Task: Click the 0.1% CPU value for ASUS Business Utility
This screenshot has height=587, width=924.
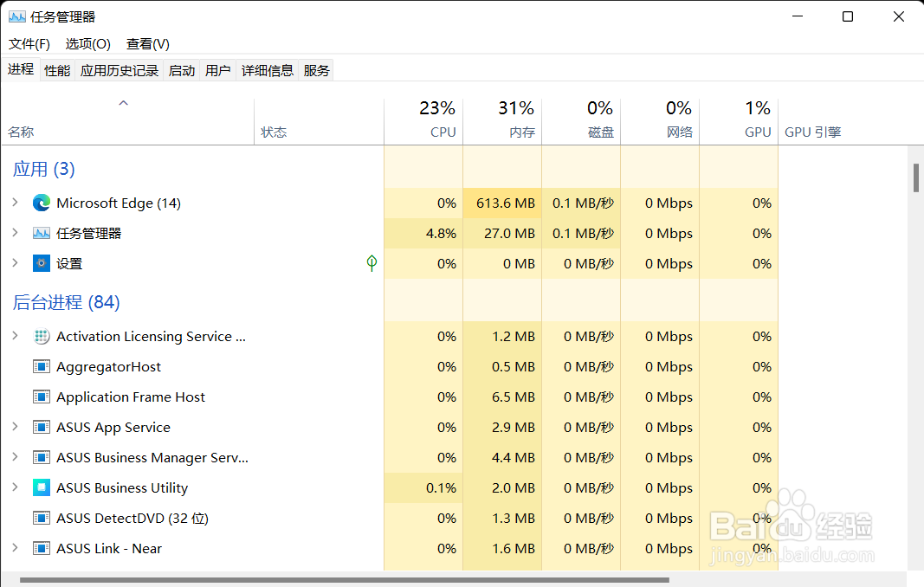Action: (x=442, y=488)
